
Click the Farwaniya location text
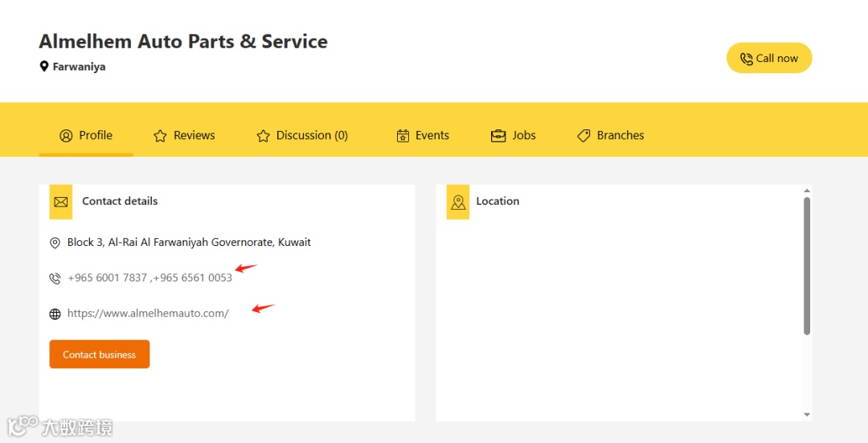click(x=79, y=67)
